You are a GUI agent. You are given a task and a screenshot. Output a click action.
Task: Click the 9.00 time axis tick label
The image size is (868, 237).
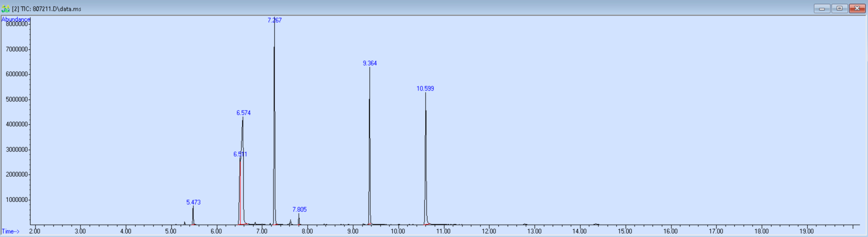coord(353,231)
